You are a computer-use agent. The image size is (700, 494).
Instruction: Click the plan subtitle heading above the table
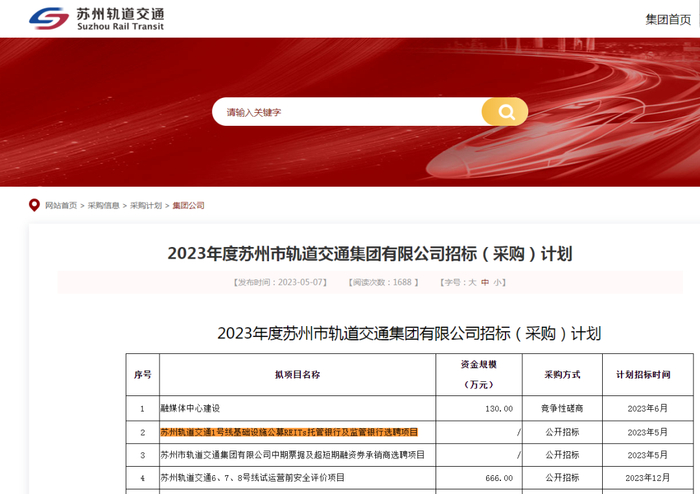(x=409, y=333)
